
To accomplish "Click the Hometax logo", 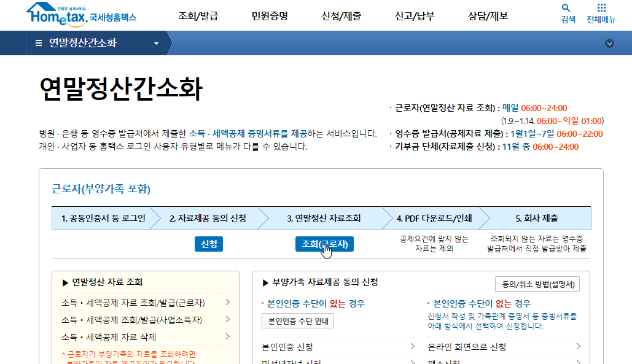I will [x=81, y=15].
